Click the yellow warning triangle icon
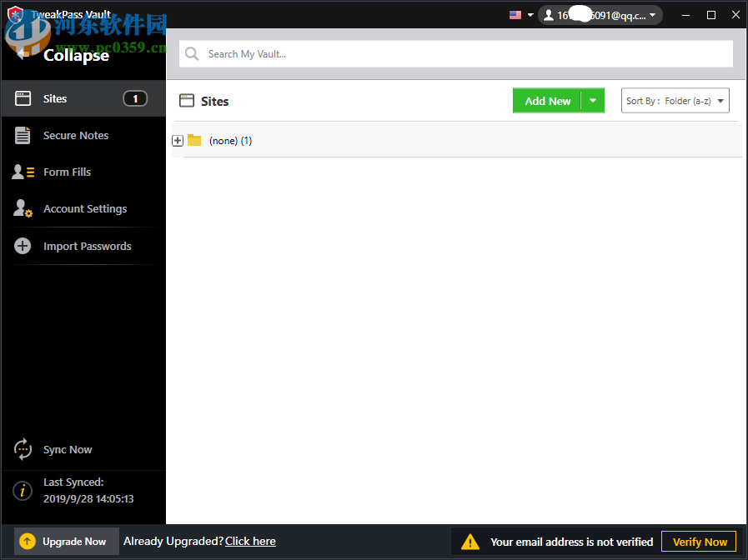The height and width of the screenshot is (560, 748). 470,542
